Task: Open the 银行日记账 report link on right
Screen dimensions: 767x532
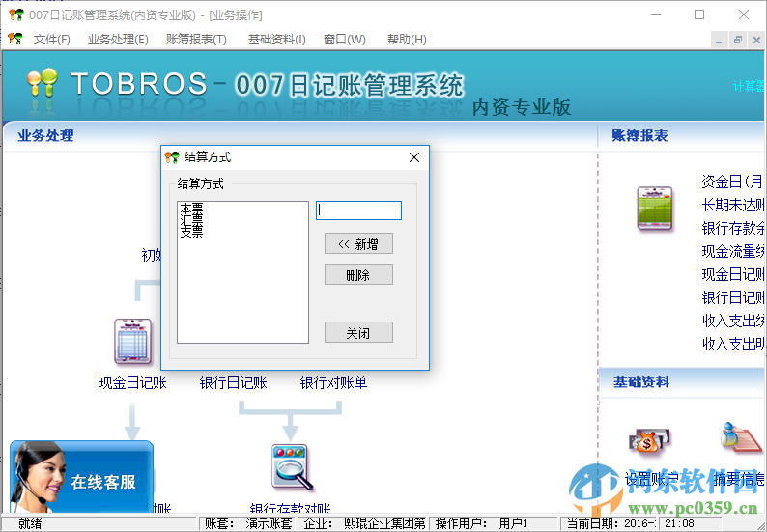Action: click(x=733, y=297)
